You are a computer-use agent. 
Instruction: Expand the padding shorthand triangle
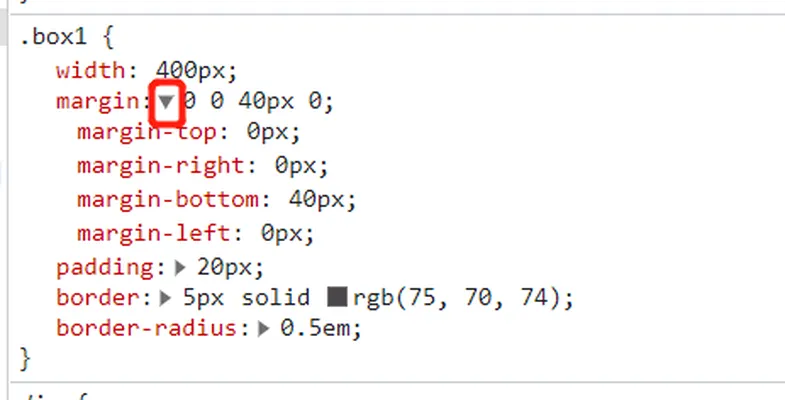tap(180, 268)
